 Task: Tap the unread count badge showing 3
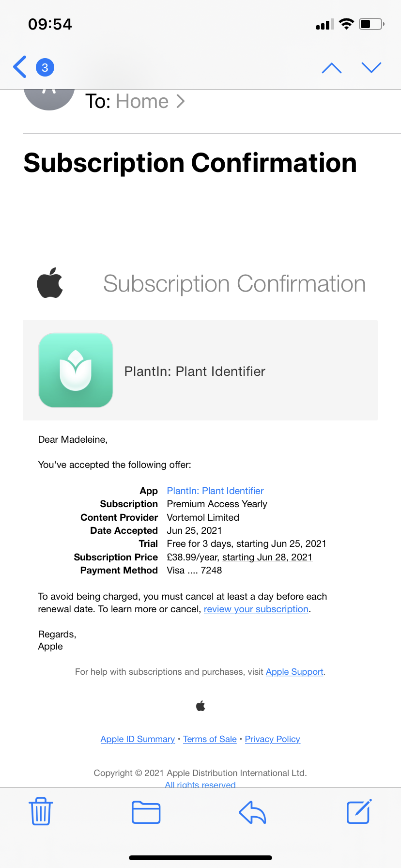click(45, 67)
